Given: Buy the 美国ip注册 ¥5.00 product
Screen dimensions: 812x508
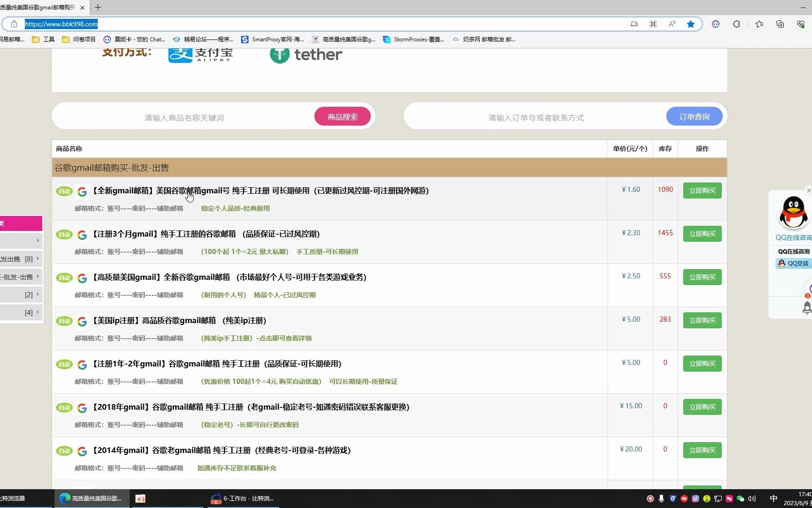Looking at the screenshot, I should pyautogui.click(x=703, y=320).
